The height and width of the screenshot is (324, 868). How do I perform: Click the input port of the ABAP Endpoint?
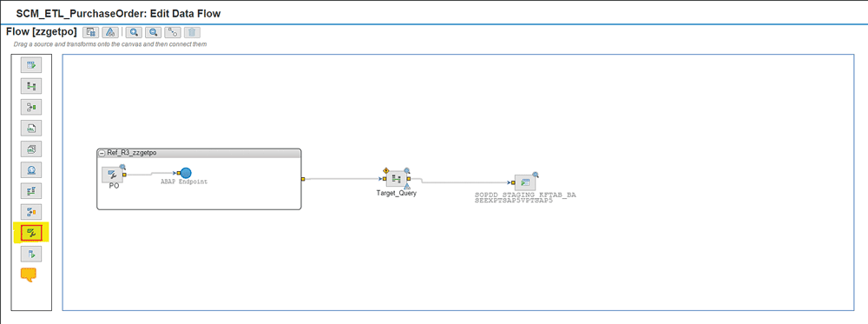(x=179, y=174)
